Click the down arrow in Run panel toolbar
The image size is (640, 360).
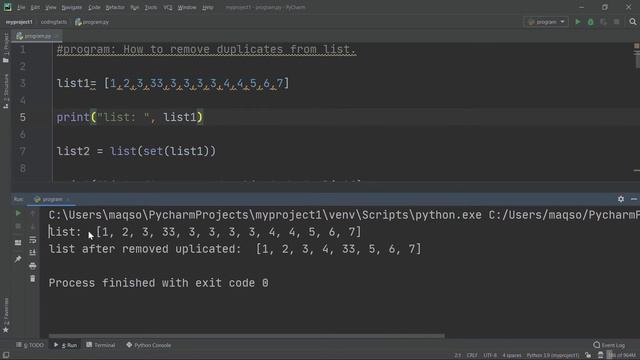[x=33, y=226]
